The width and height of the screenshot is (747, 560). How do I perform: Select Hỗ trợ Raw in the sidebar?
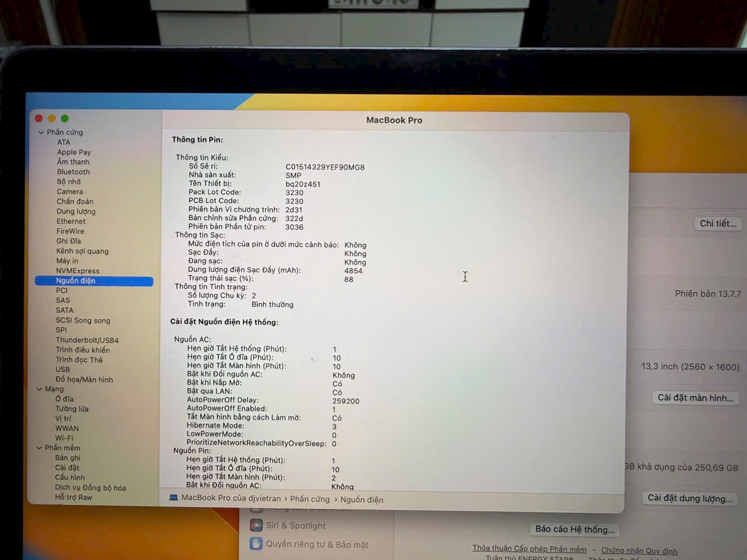coord(74,498)
